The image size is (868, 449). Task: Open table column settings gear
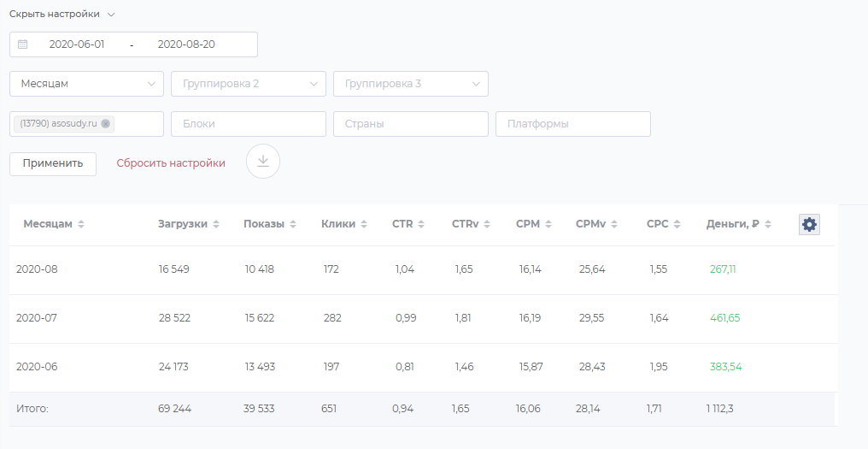[x=809, y=224]
